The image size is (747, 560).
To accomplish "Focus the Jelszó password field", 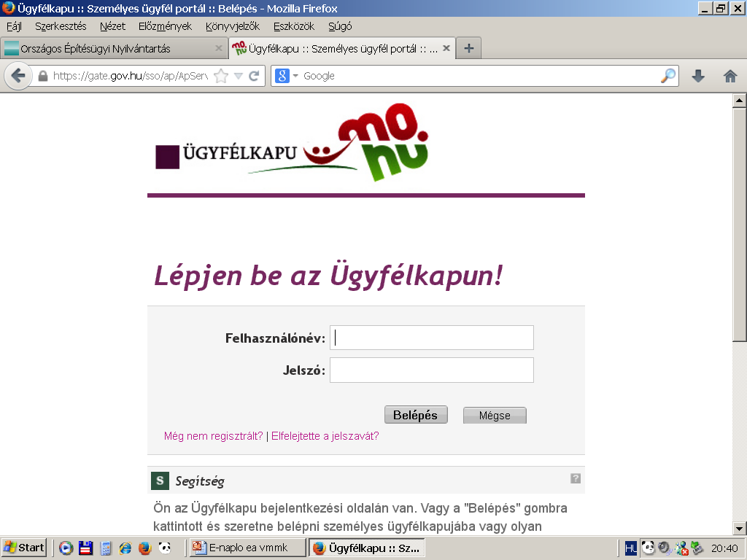I will [x=432, y=370].
